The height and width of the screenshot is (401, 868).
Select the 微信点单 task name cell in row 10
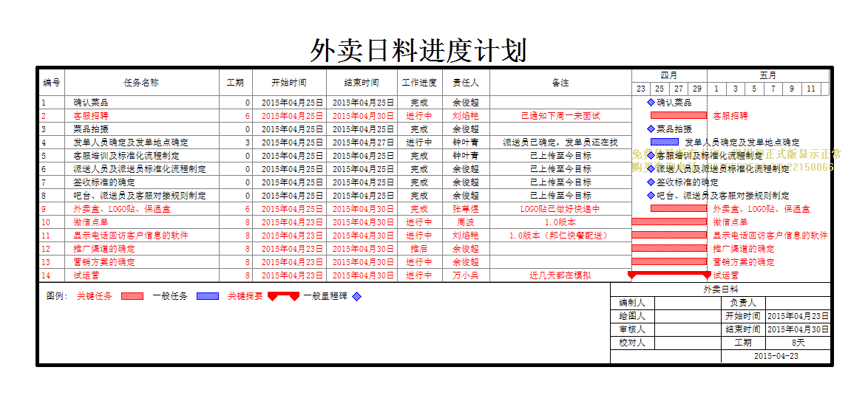click(x=142, y=222)
